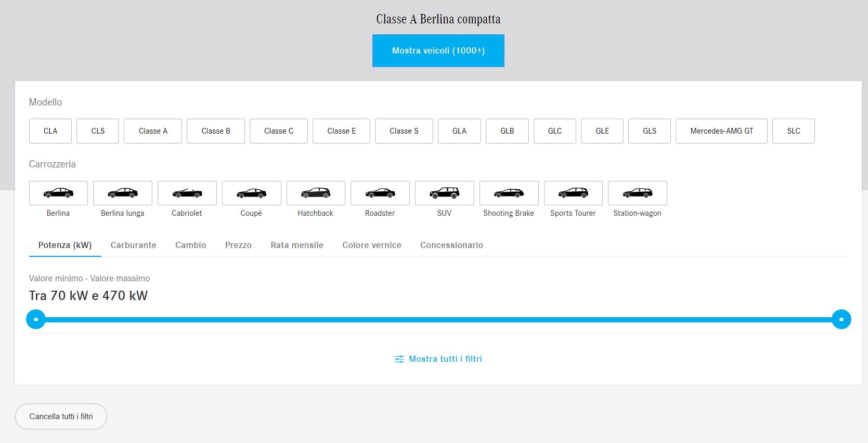Pick the Station-wagon body icon
This screenshot has width=868, height=443.
coord(637,193)
